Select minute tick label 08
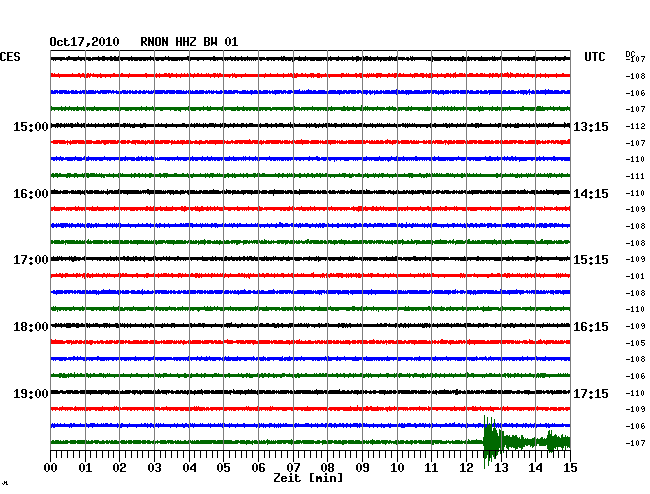Viewport: 650px width, 494px height. [327, 468]
